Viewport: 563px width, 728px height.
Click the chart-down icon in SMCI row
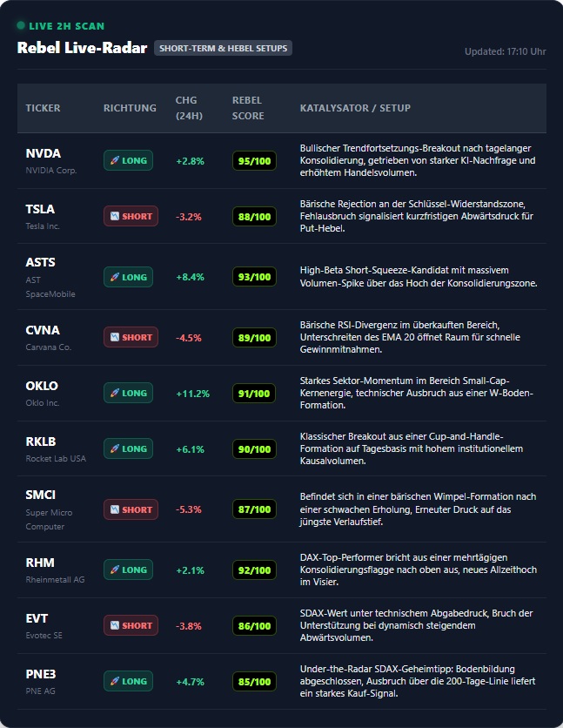(115, 509)
